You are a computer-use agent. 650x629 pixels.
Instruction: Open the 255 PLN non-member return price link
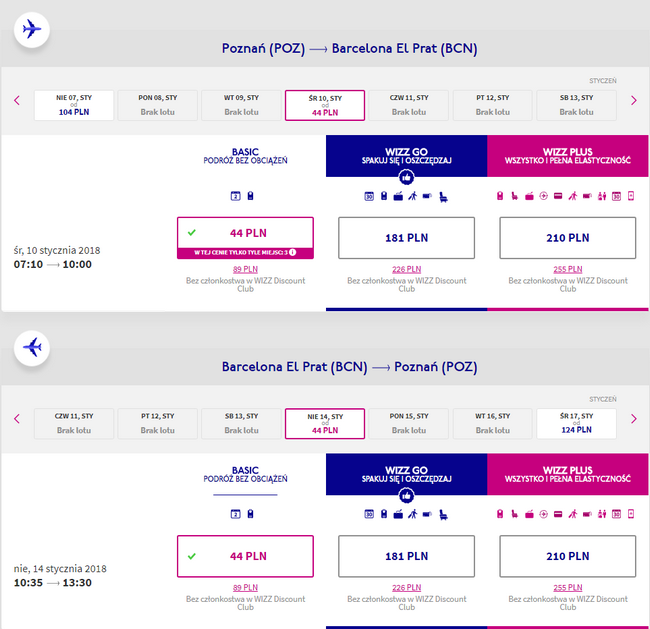[x=567, y=587]
